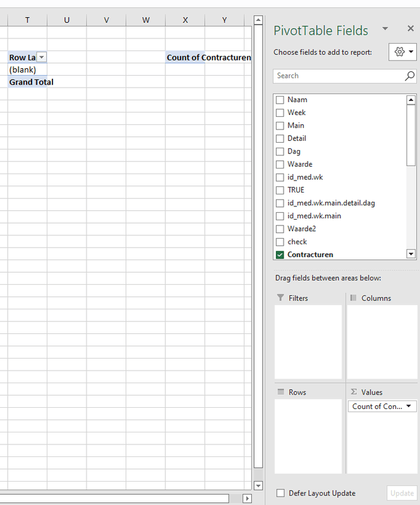
Task: Click the field list scrollbar thumb
Action: click(x=411, y=135)
